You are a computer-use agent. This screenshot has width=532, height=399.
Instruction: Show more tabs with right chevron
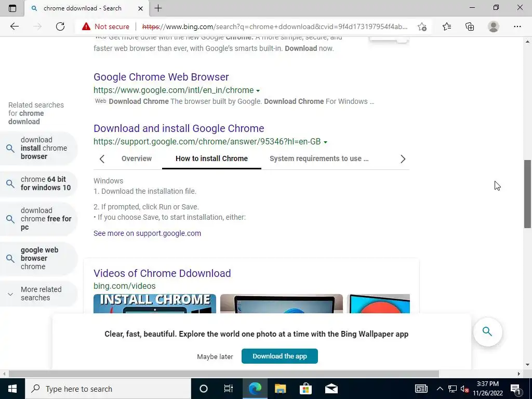coord(403,159)
